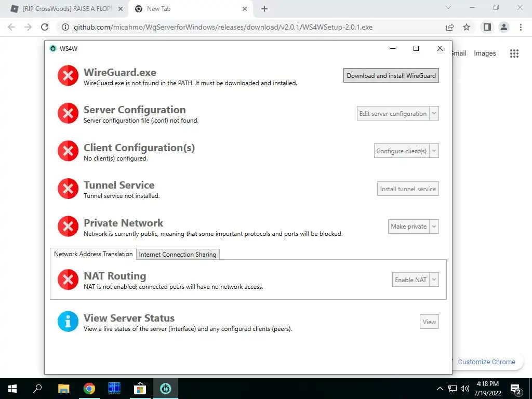Bookmark this tab with the star icon

(467, 27)
